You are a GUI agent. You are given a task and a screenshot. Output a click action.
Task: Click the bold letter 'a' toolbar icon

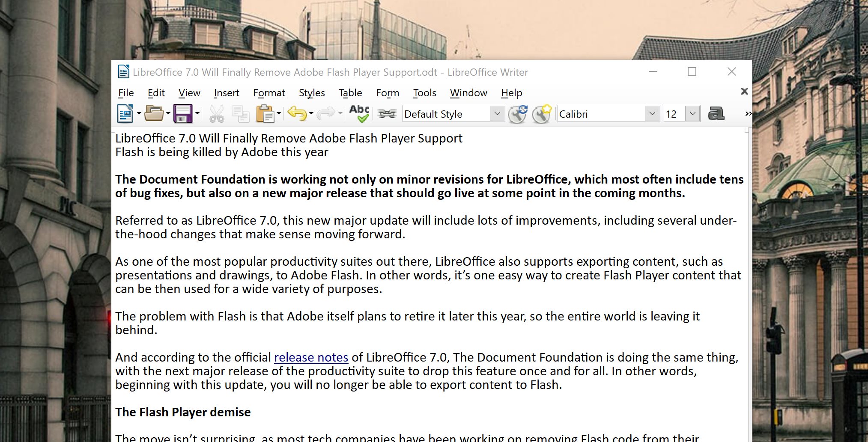[x=716, y=114]
